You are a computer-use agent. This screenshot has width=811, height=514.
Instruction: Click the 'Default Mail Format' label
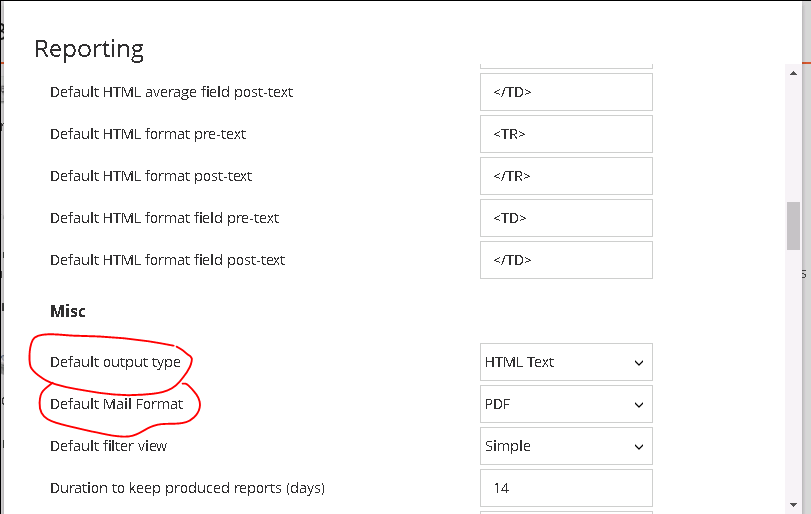point(116,404)
